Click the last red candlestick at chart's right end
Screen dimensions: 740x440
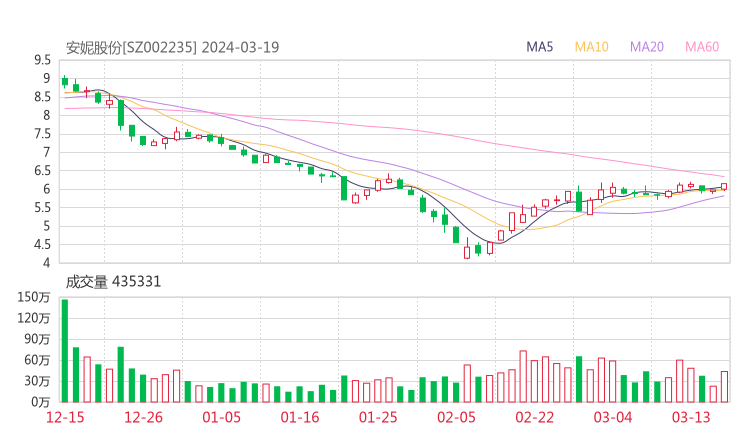point(724,187)
